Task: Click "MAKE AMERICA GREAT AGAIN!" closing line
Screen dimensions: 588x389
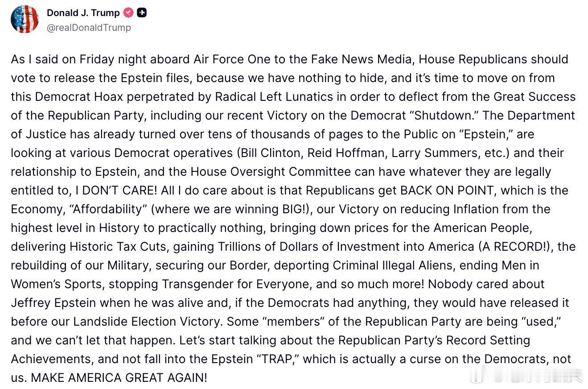Action: point(119,378)
